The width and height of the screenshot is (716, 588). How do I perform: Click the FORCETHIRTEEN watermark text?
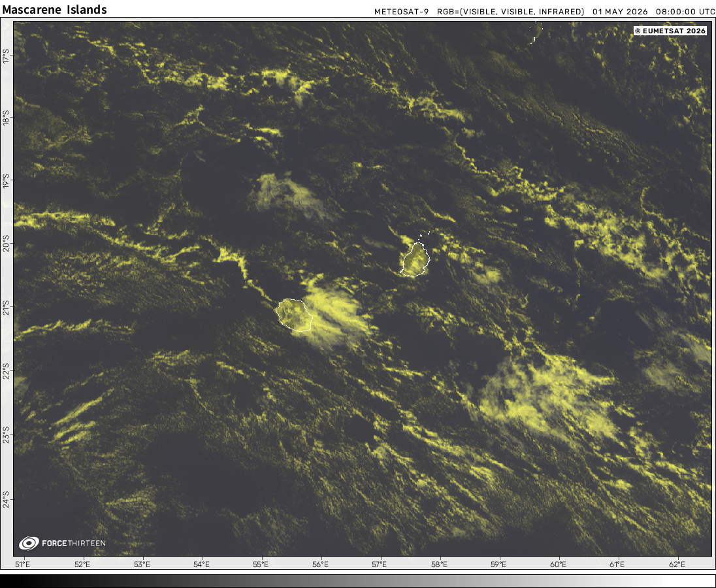pyautogui.click(x=74, y=544)
